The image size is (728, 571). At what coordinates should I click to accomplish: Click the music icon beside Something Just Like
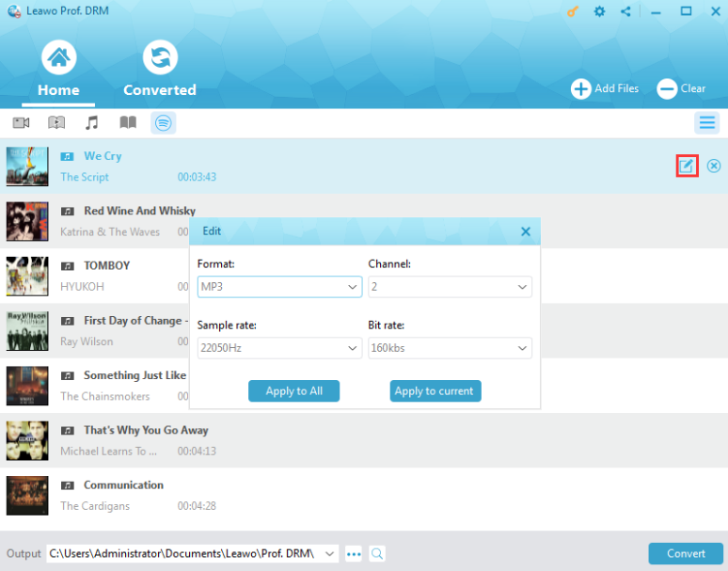point(68,375)
